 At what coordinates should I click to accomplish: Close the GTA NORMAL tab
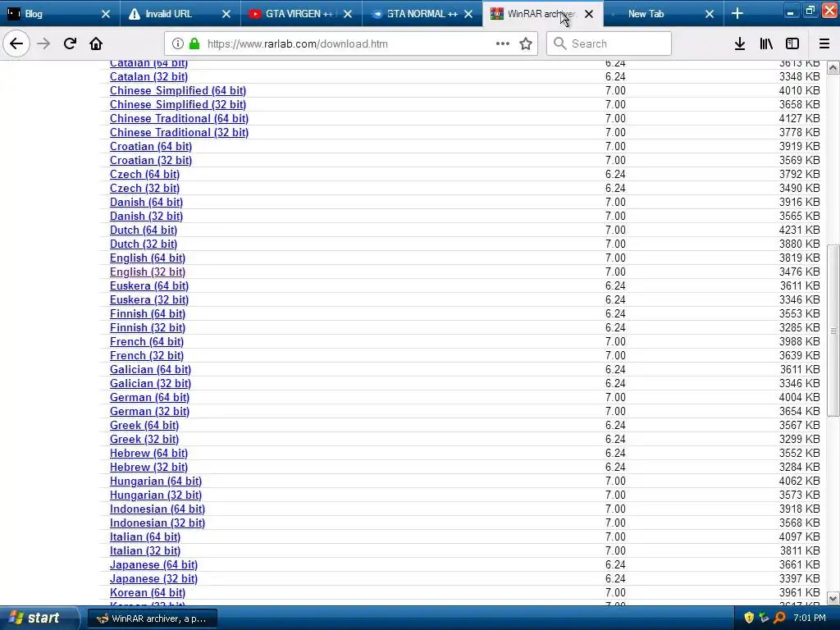point(468,14)
